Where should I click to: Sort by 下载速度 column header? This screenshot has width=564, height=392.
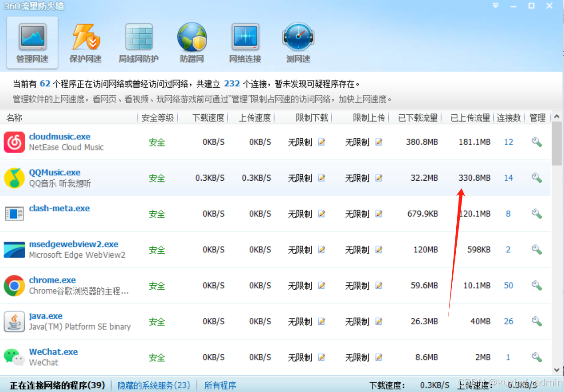pos(208,118)
